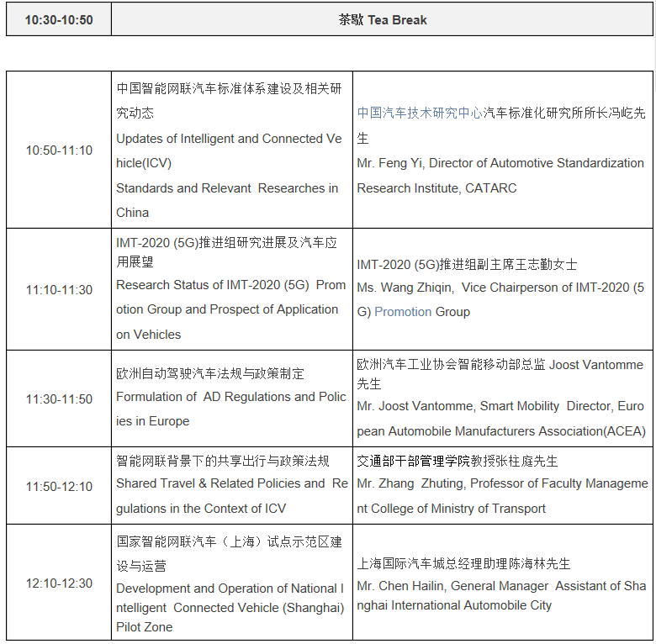Select the 11:10-11:30 time slot

59,289
